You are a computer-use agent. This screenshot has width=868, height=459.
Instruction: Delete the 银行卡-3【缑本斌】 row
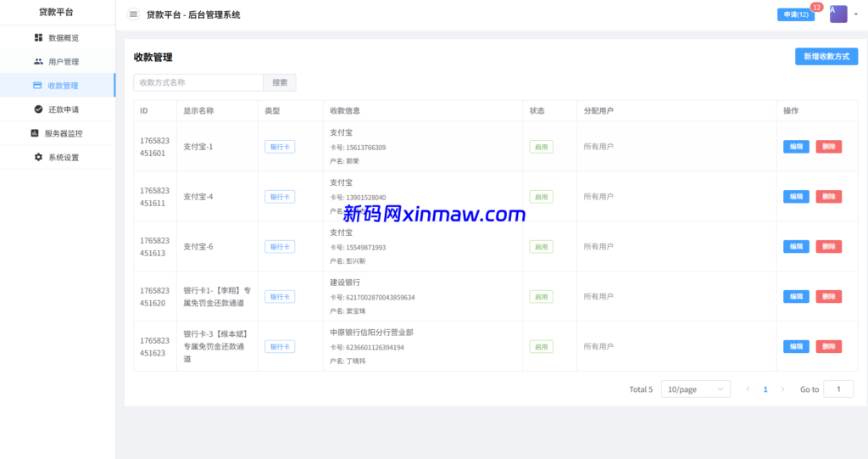click(x=829, y=346)
